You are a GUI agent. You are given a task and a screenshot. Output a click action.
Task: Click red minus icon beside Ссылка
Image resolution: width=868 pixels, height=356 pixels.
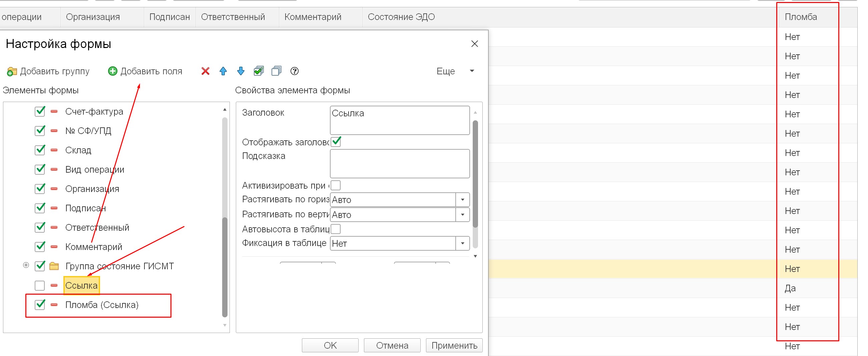coord(54,286)
